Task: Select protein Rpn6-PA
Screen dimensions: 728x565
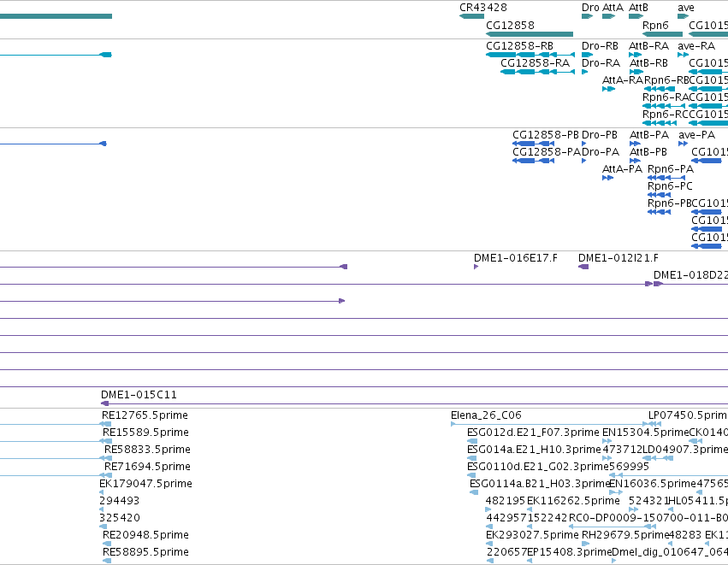Action: point(671,169)
